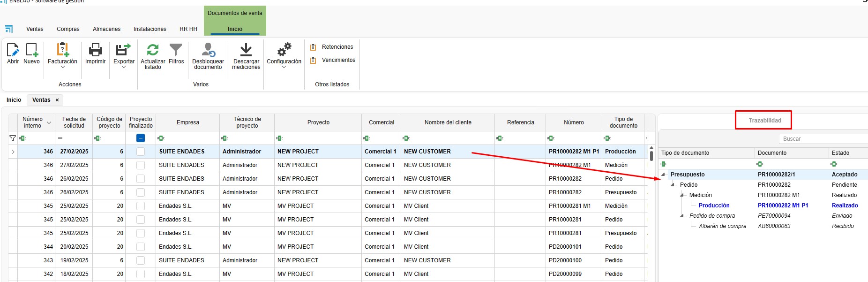Screen dimensions: 868x282
Task: Open the Almacenes menu
Action: [106, 29]
